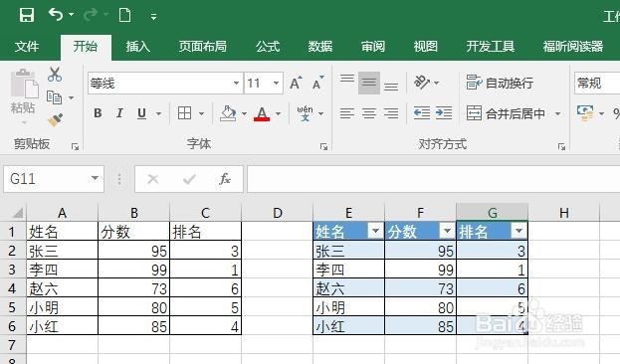Open the Customize Quick Access Toolbar arrow
620x364 pixels.
coord(154,16)
